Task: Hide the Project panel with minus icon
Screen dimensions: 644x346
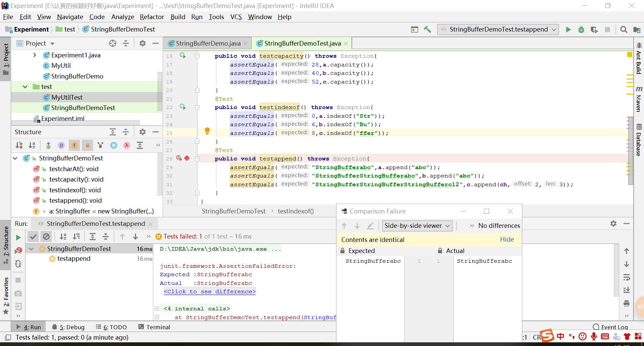Action: tap(156, 43)
